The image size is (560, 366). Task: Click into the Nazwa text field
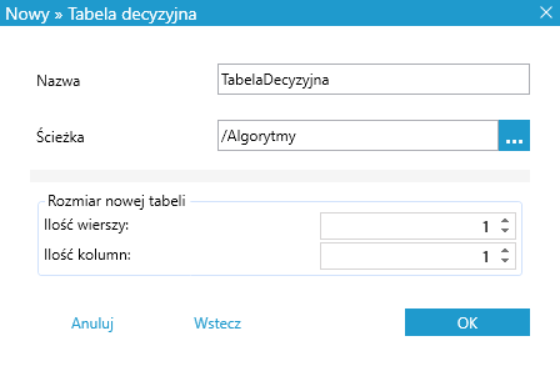click(374, 79)
